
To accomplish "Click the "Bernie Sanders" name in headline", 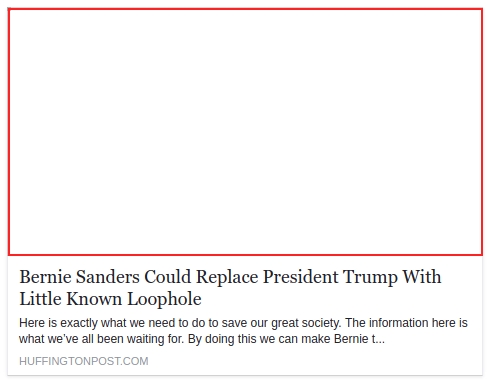I will 79,277.
